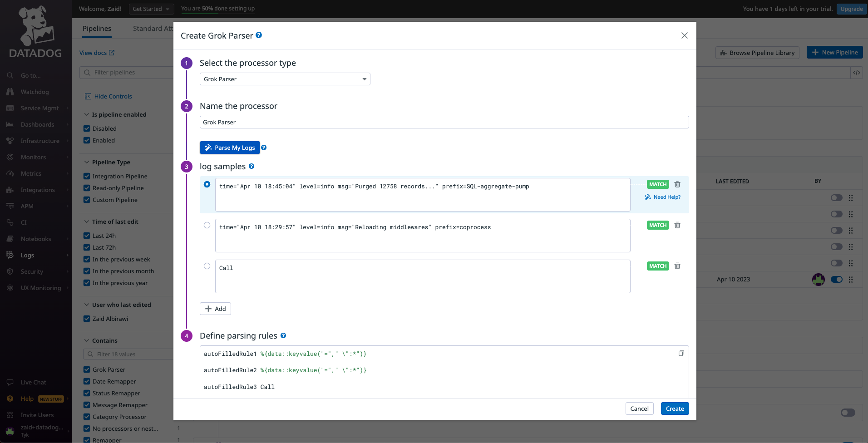Open Infrastructure from the sidebar
The image size is (868, 443).
point(40,141)
